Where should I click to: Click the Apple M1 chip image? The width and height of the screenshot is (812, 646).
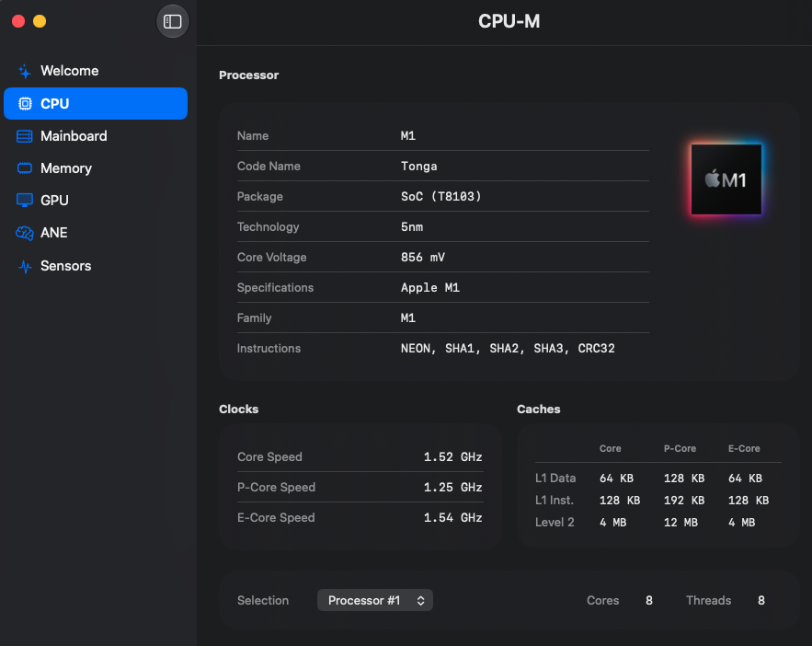pyautogui.click(x=726, y=179)
